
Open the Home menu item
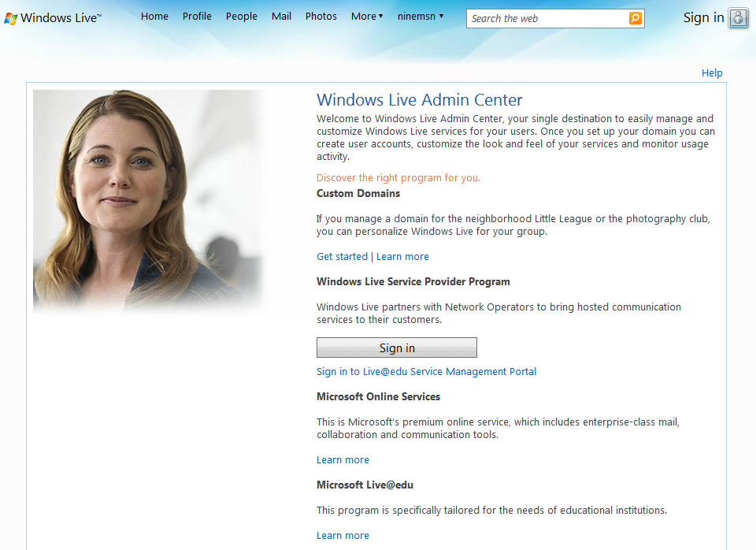[x=154, y=16]
